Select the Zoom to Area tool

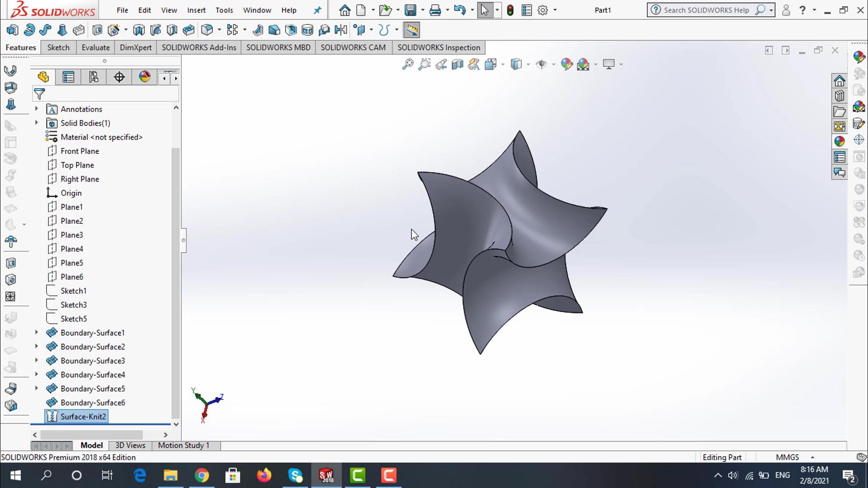424,64
